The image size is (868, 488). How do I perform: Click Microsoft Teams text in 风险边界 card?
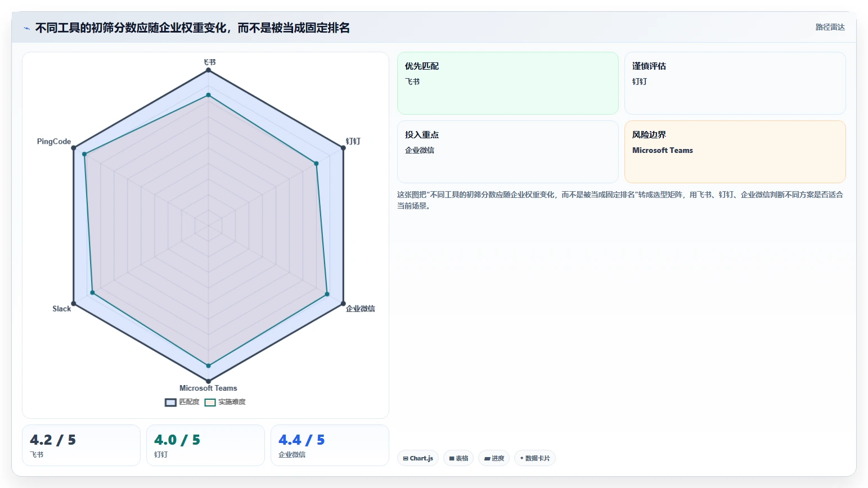coord(663,150)
